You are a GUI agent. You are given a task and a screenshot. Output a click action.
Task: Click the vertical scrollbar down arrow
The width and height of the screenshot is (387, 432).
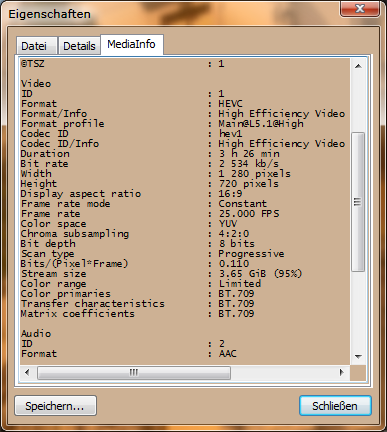pos(358,357)
